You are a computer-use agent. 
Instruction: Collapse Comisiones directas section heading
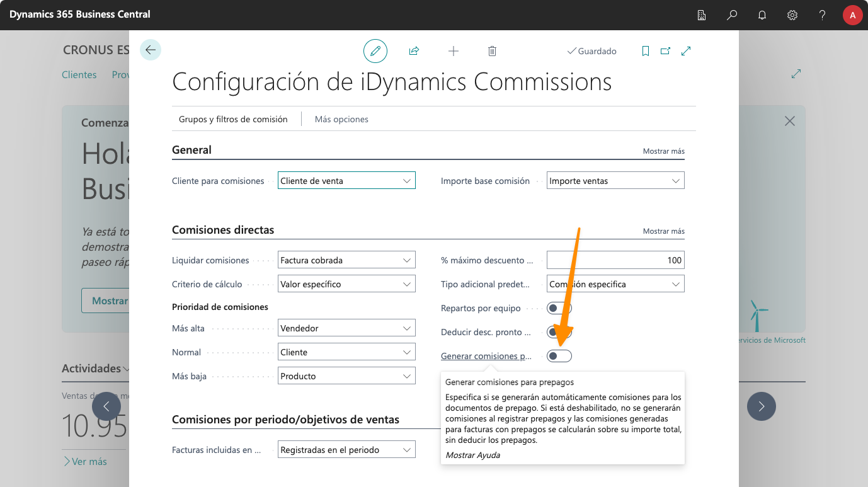point(223,230)
